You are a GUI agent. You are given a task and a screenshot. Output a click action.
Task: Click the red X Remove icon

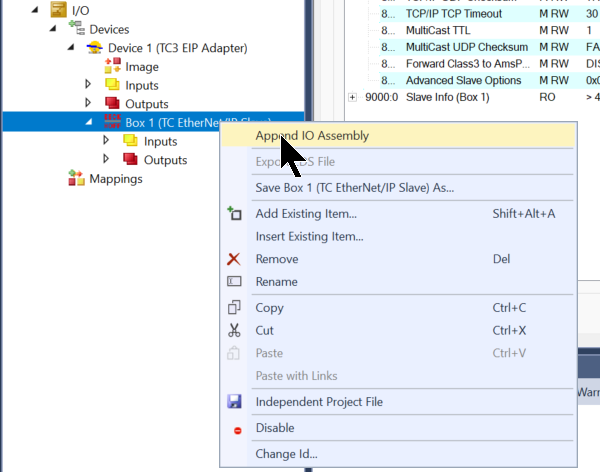coord(235,259)
